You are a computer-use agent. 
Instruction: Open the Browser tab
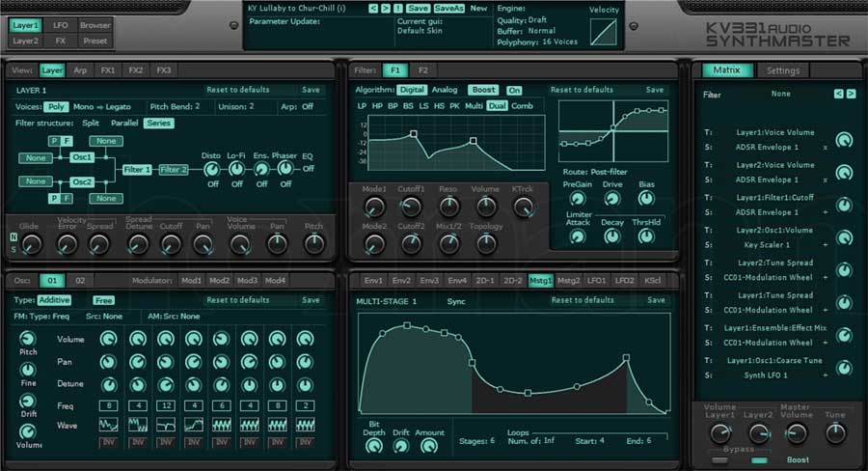[95, 25]
